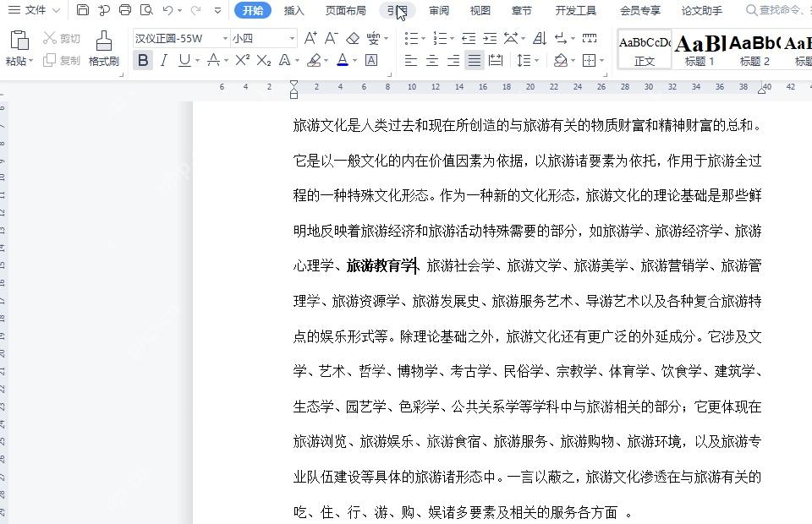812x524 pixels.
Task: Apply the 正文 style
Action: coord(645,50)
